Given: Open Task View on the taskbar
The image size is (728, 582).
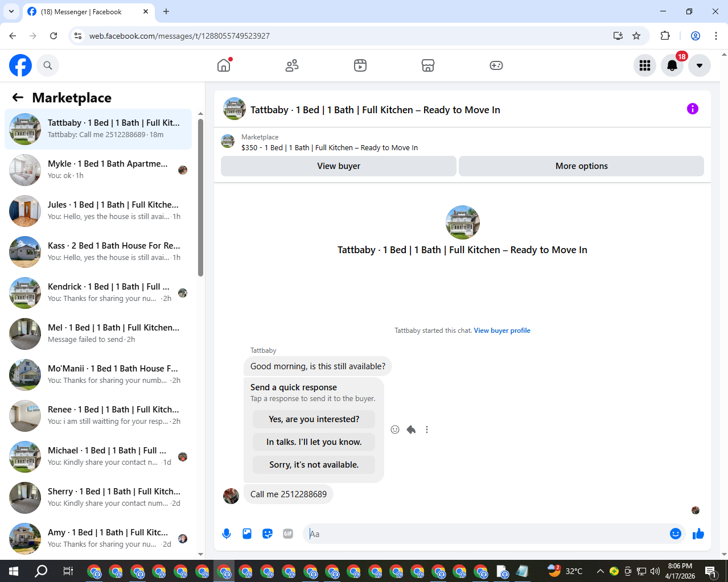Looking at the screenshot, I should (68, 571).
